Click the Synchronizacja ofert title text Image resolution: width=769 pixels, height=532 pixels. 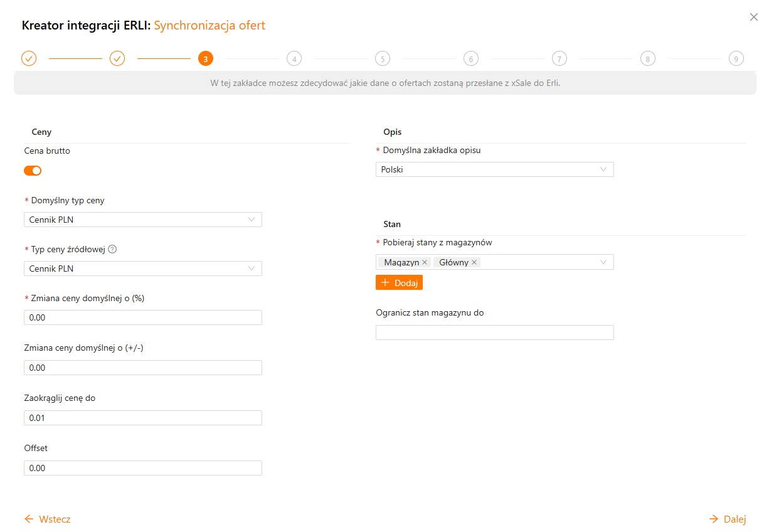pyautogui.click(x=209, y=26)
